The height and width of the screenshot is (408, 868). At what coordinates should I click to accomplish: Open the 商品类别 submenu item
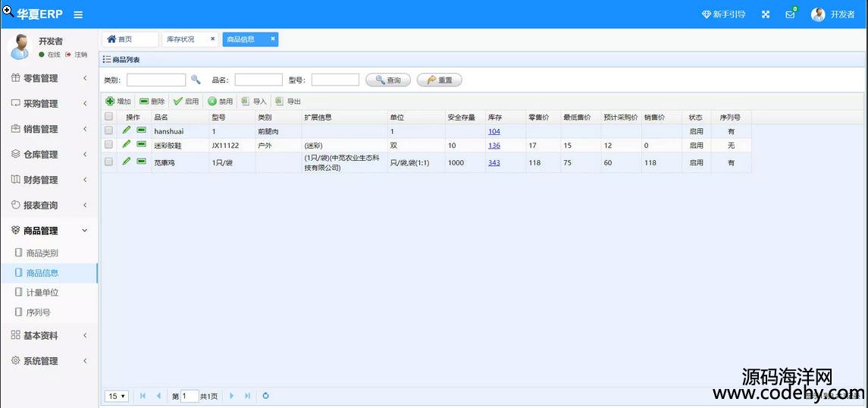(49, 253)
